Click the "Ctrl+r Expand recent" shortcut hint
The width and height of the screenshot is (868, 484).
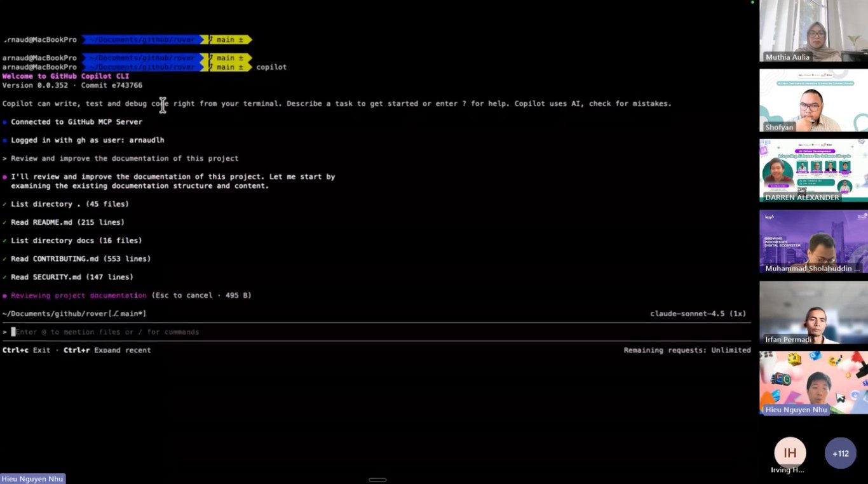coord(107,351)
